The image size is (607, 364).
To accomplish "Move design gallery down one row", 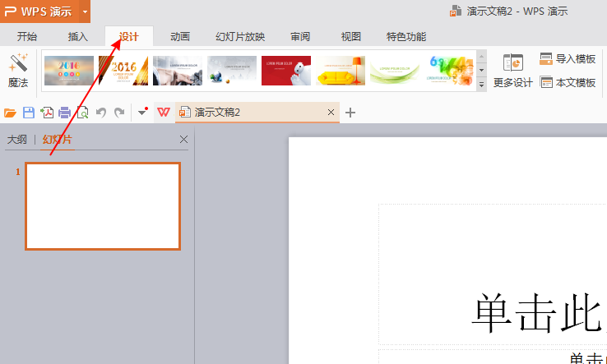I will click(x=482, y=71).
